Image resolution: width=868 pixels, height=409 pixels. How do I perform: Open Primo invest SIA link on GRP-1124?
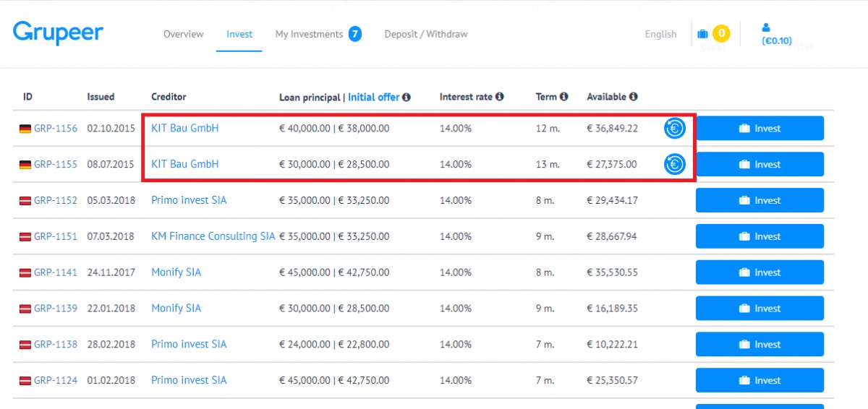(x=189, y=380)
